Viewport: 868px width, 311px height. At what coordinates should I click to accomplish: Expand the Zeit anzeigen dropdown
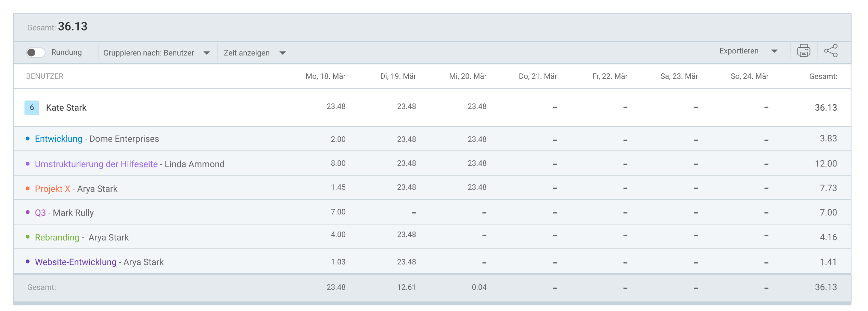point(254,53)
